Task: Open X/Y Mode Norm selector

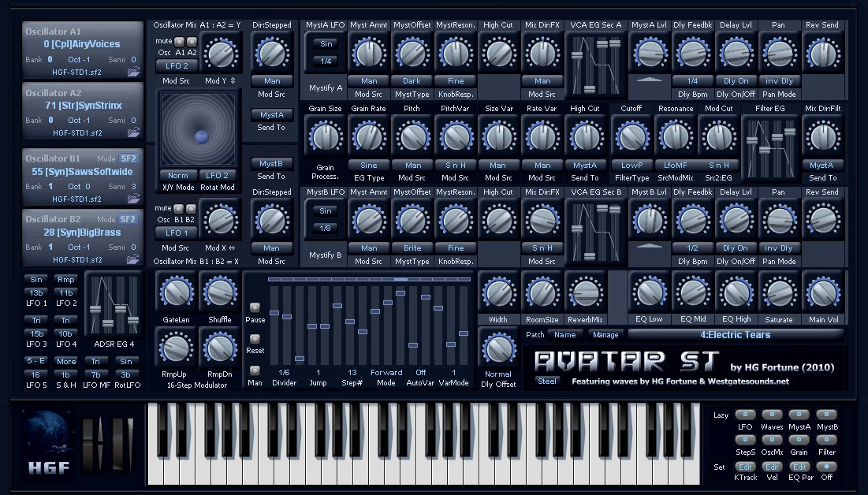Action: point(177,176)
